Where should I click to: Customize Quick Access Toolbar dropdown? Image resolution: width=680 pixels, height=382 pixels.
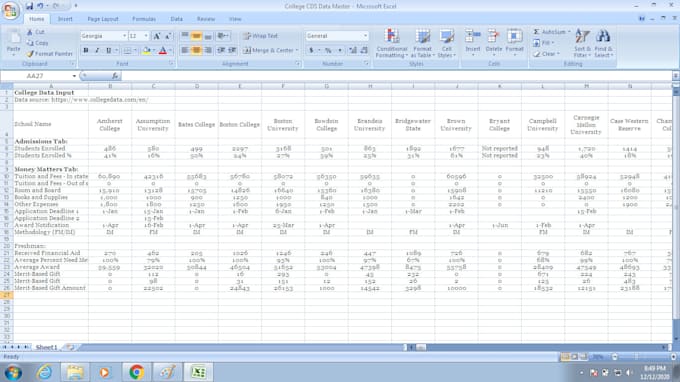point(75,6)
